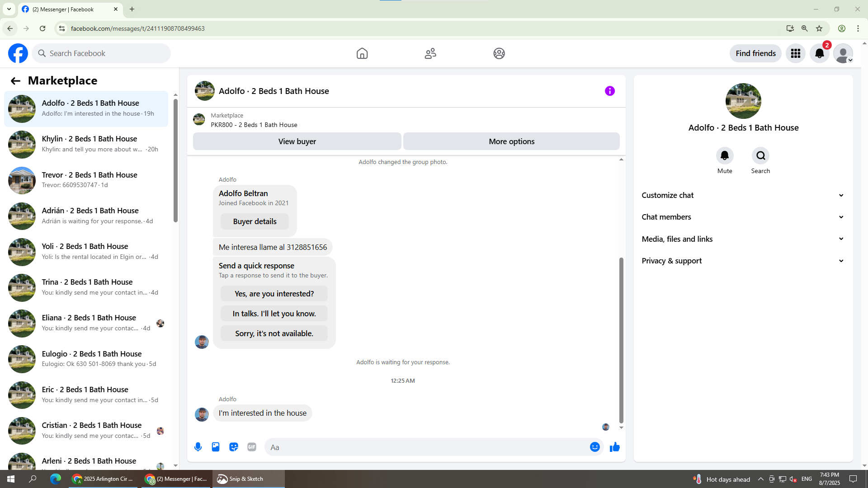This screenshot has height=488, width=868.
Task: Open the taskbar clock showing 7:43 PM
Action: 829,479
